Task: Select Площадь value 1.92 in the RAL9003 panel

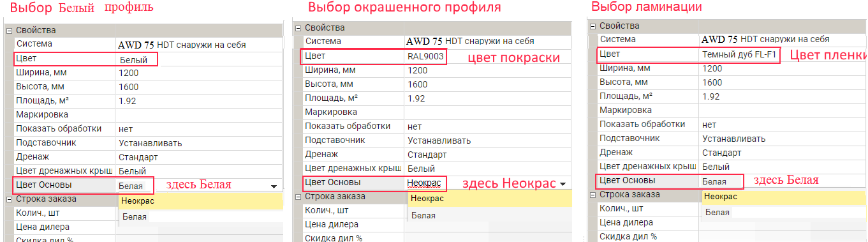Action: 416,98
